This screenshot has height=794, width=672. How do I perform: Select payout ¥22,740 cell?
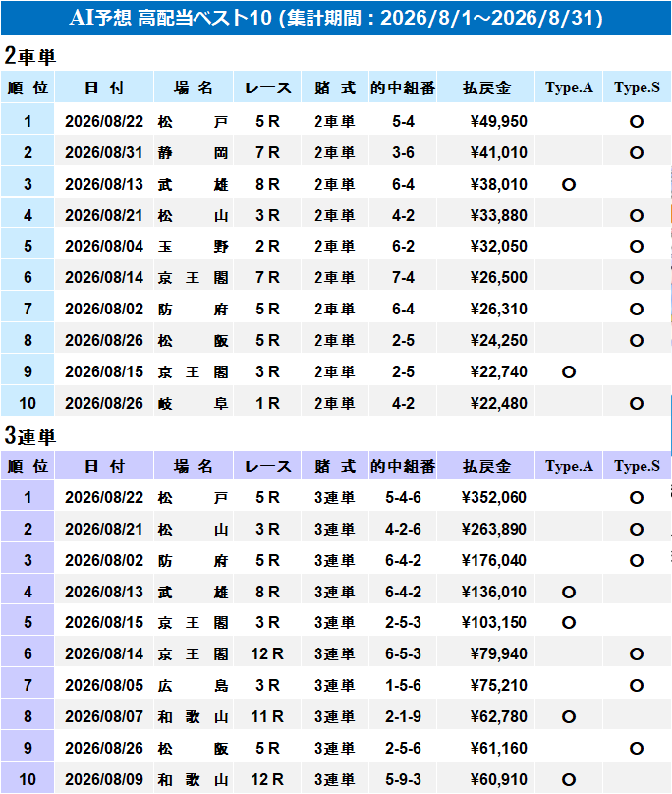pyautogui.click(x=486, y=371)
